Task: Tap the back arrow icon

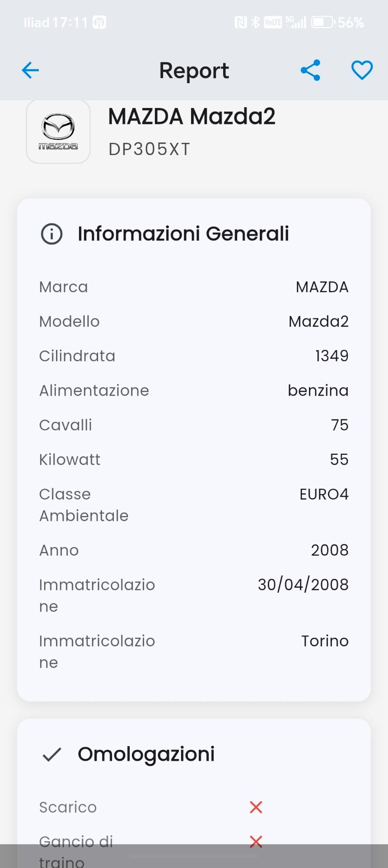Action: 30,71
